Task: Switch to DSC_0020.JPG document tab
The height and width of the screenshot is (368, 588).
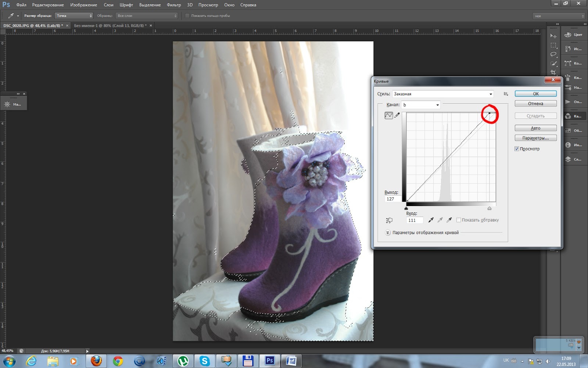Action: coord(33,25)
